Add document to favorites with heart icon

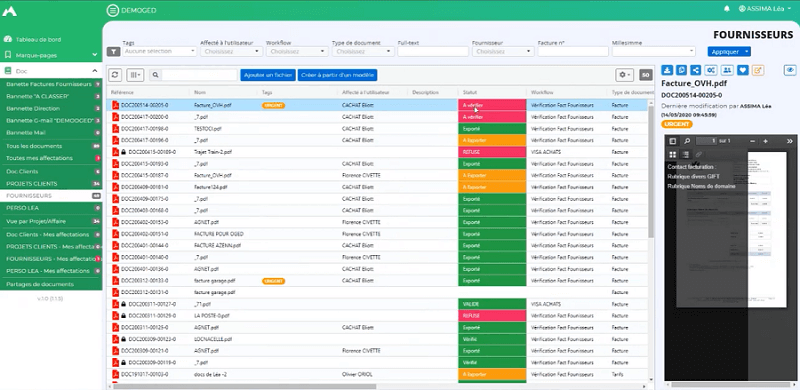pyautogui.click(x=743, y=70)
